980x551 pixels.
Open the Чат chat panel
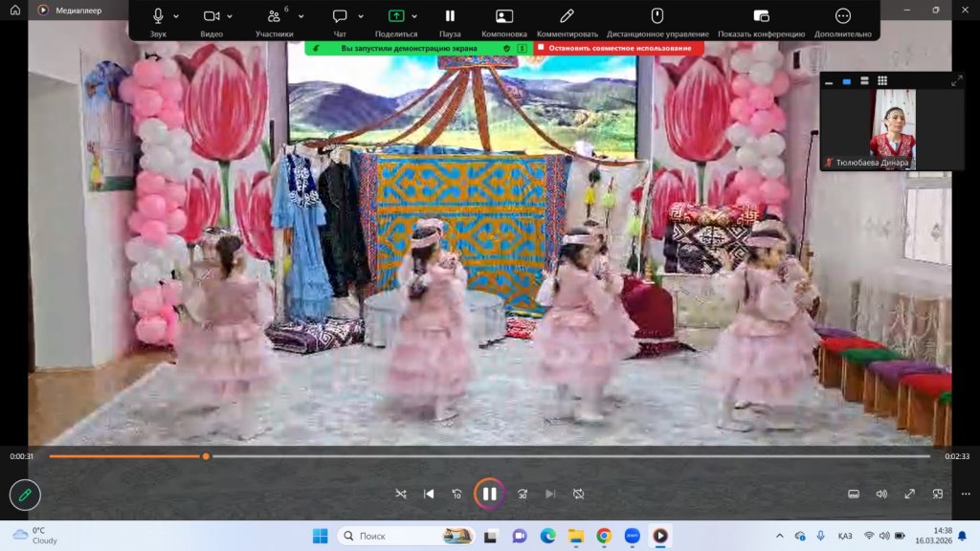[340, 17]
